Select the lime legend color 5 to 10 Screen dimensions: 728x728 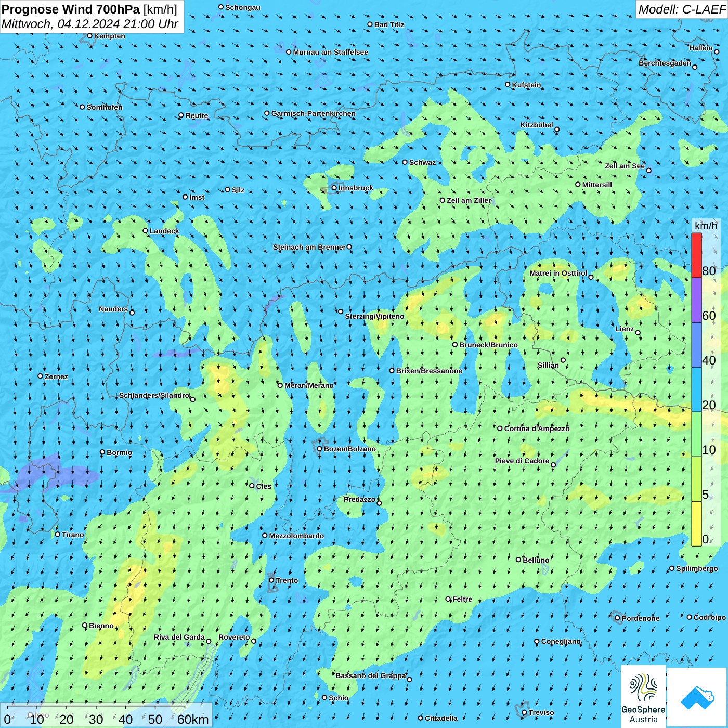[696, 479]
